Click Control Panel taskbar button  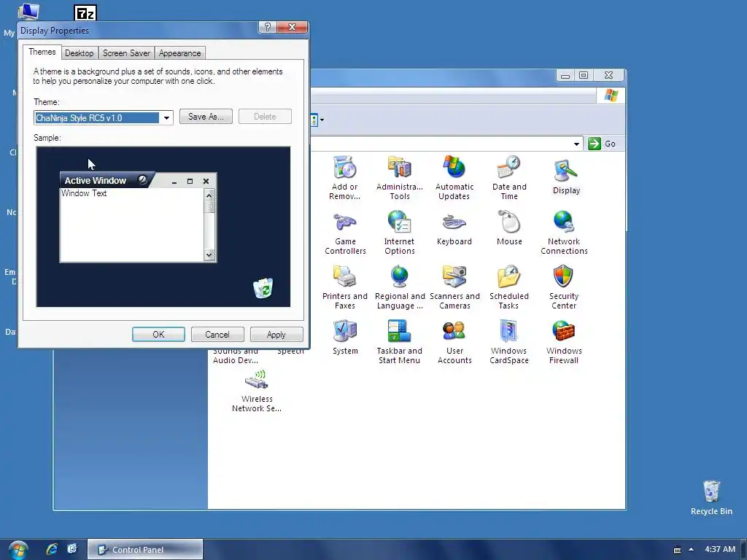click(x=145, y=550)
